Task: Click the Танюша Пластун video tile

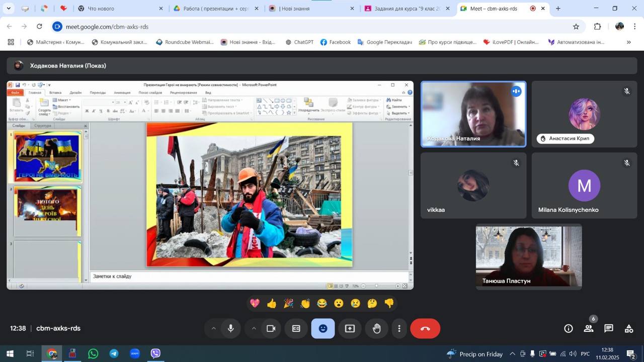Action: (x=529, y=257)
